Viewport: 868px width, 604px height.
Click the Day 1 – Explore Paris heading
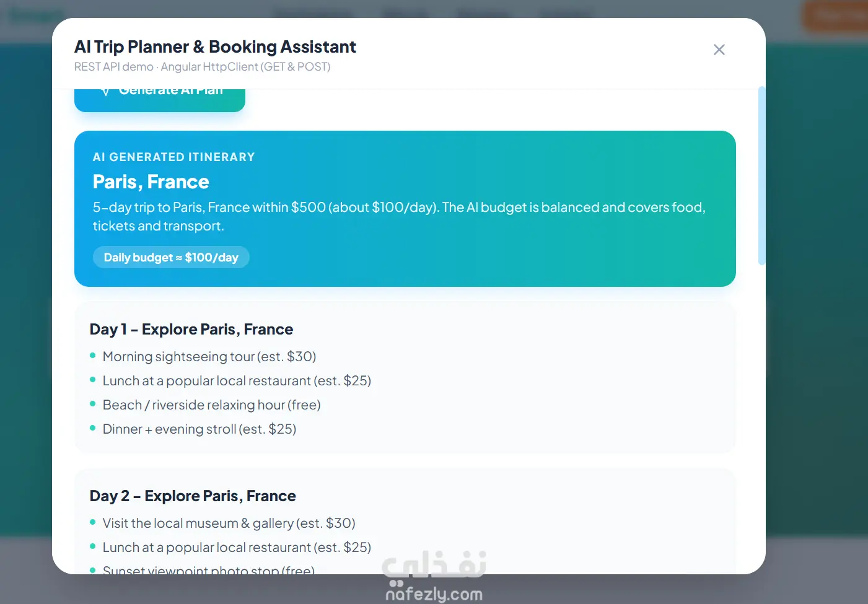click(191, 329)
